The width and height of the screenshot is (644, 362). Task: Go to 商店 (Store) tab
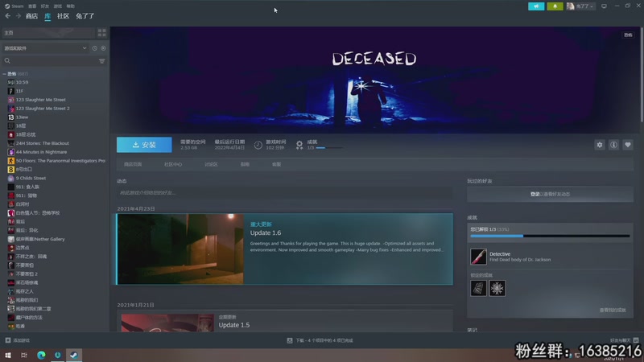[x=31, y=16]
